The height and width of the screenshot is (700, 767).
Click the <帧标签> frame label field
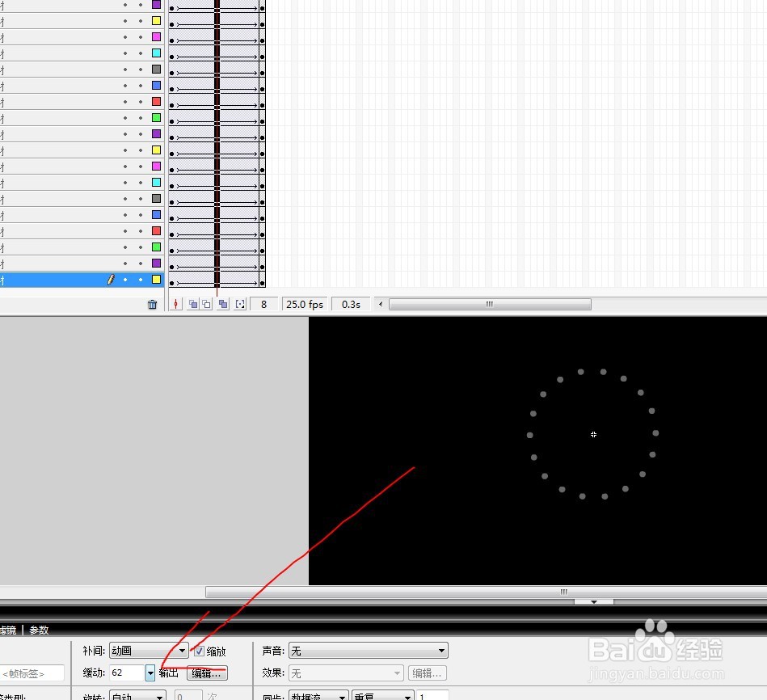point(32,673)
